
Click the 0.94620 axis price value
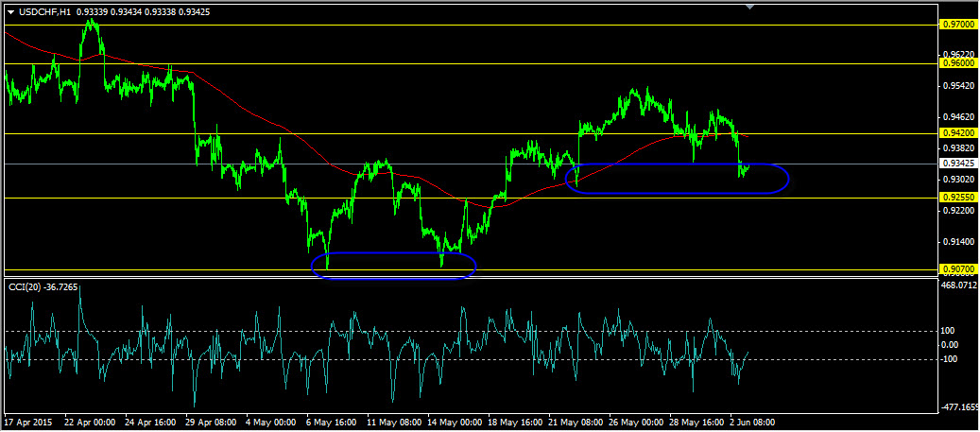959,117
